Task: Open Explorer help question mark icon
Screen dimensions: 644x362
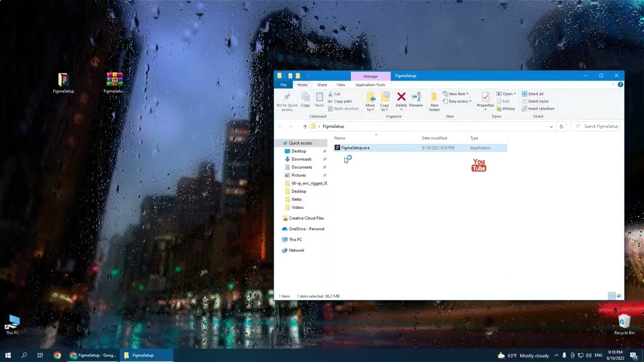Action: (620, 84)
